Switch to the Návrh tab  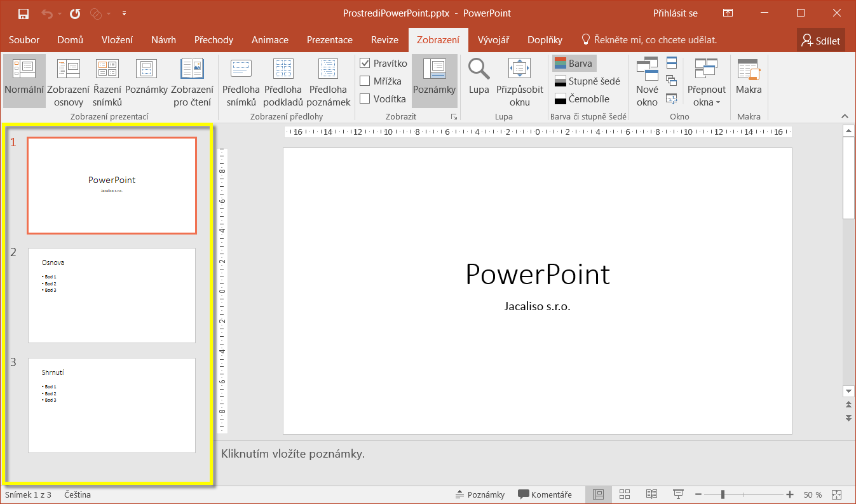(x=163, y=40)
